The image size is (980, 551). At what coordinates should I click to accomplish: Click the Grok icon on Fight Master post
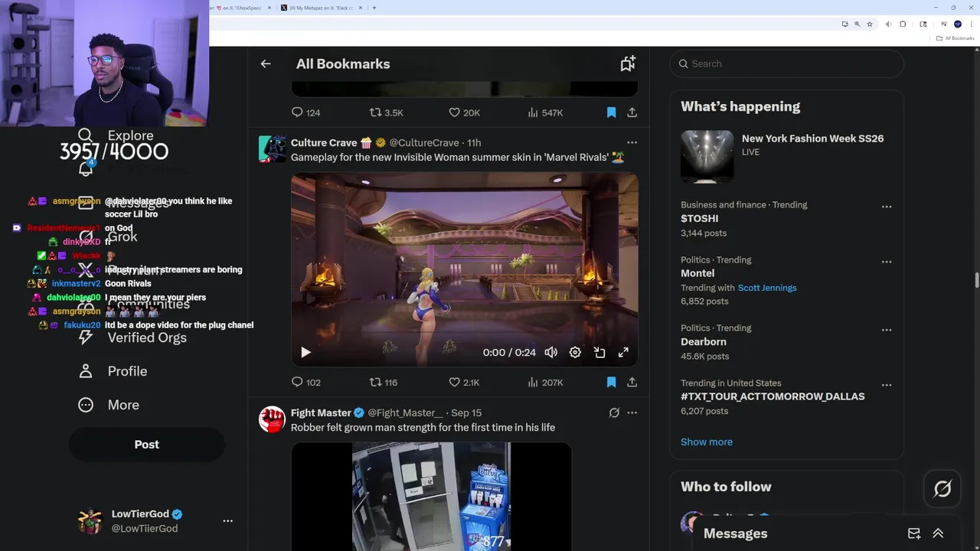[614, 412]
